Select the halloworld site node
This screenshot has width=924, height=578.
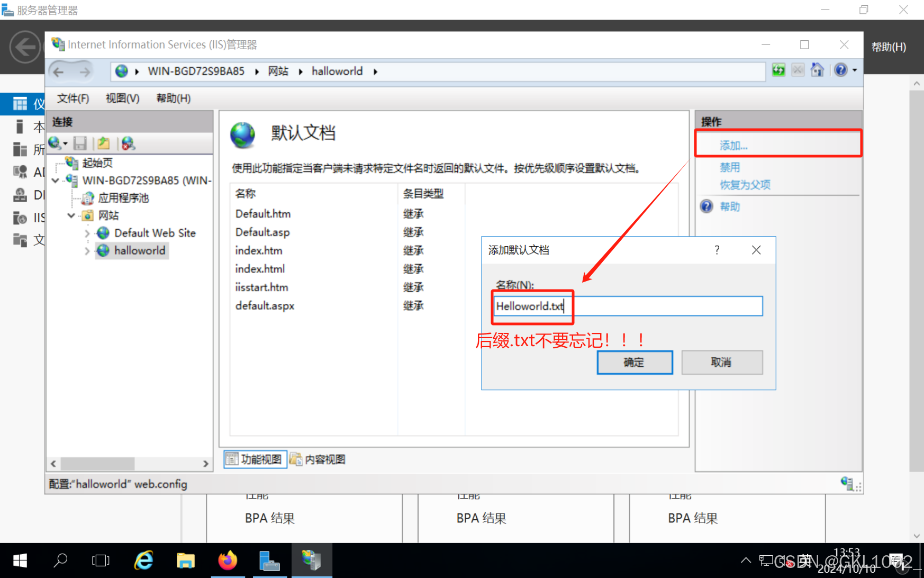pos(140,250)
